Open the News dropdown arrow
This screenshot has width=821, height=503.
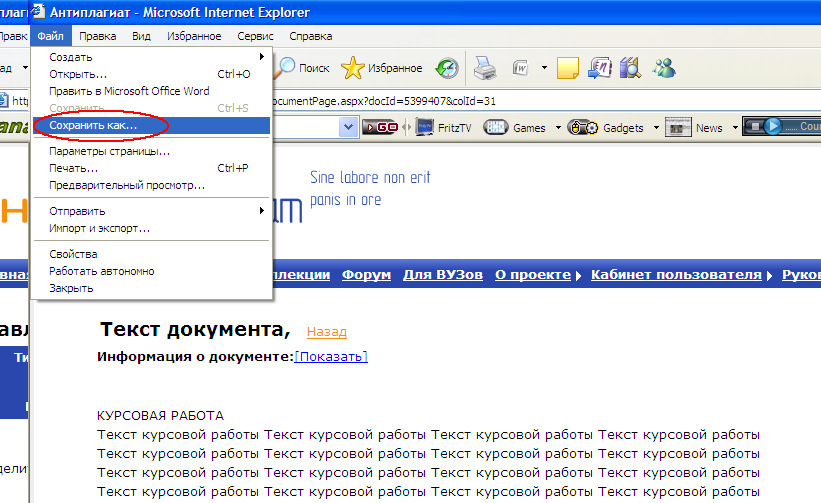click(735, 128)
